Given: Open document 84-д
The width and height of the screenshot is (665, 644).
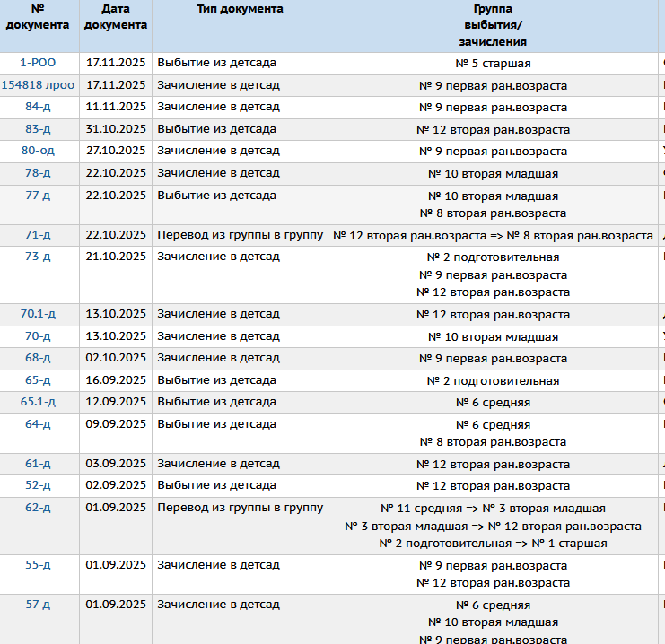Looking at the screenshot, I should tap(38, 107).
